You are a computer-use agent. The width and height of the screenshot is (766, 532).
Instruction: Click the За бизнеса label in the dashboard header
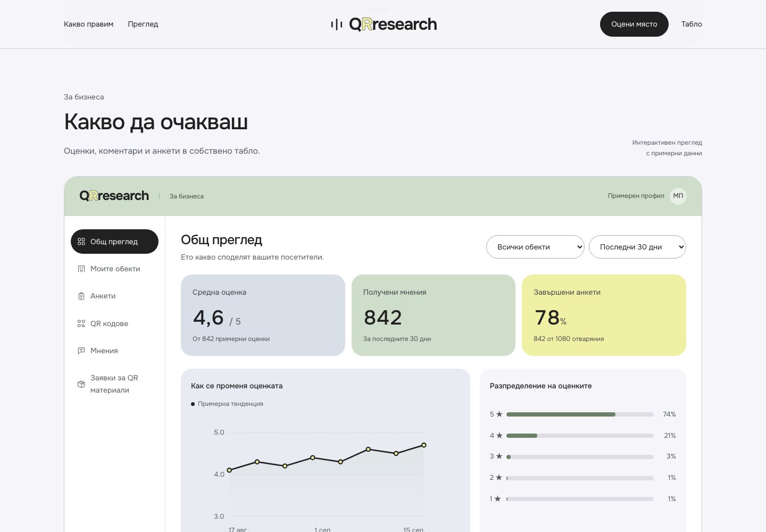(x=187, y=196)
